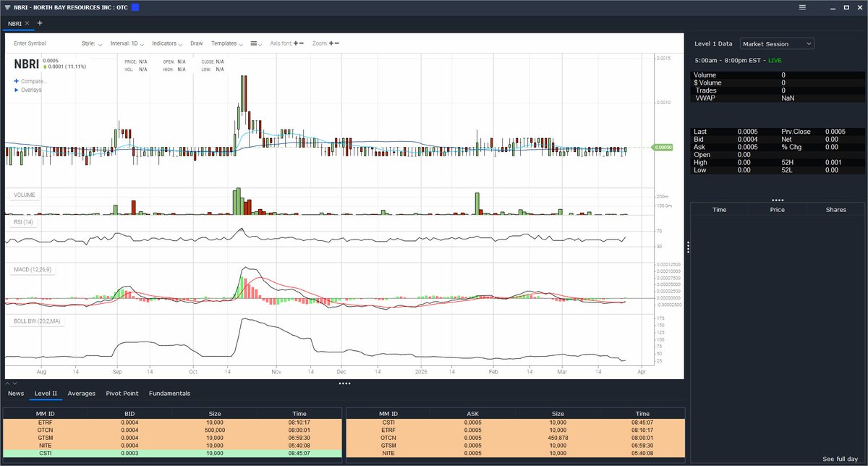The width and height of the screenshot is (868, 466).
Task: Switch to the News tab
Action: (x=16, y=394)
